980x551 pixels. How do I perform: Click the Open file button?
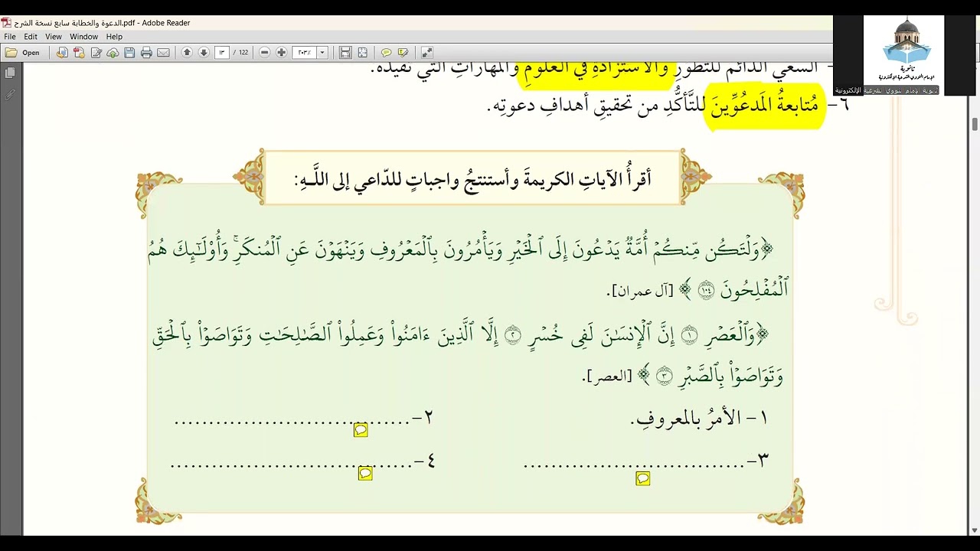point(23,53)
